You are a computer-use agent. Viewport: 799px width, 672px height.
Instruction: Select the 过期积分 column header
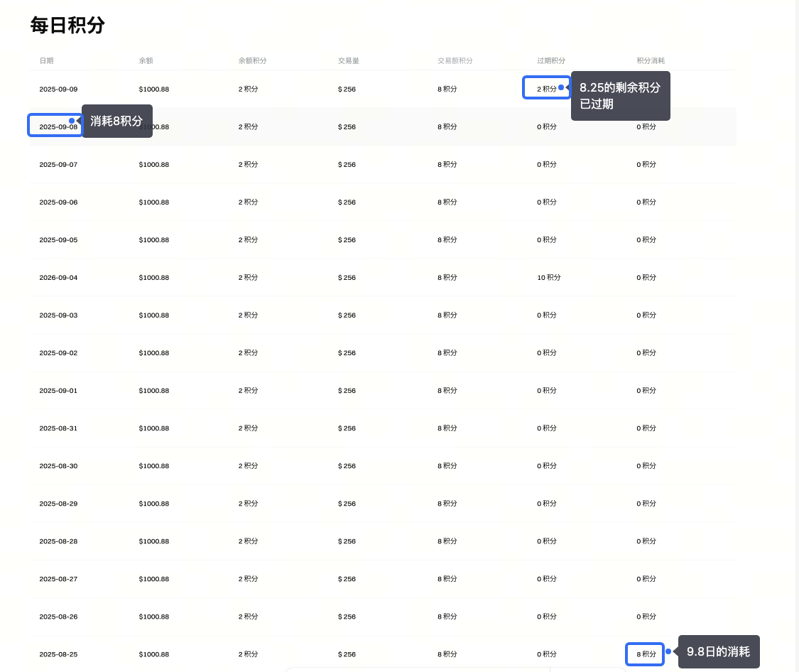pos(551,61)
